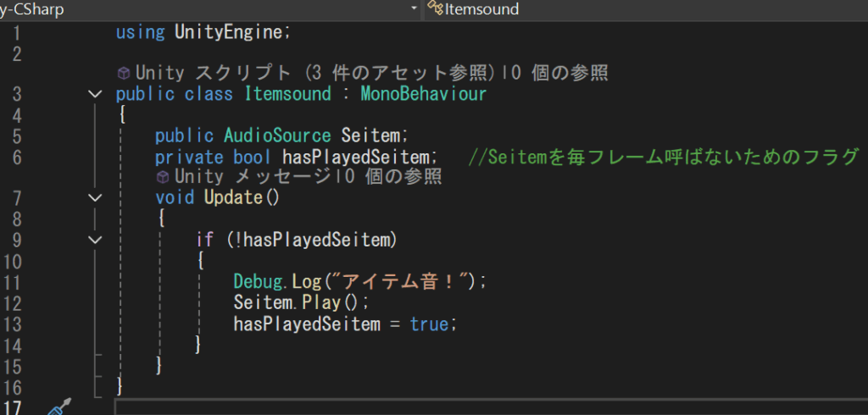Click the Unity cube icon above class declaration
Image resolution: width=868 pixels, height=415 pixels.
pyautogui.click(x=123, y=73)
